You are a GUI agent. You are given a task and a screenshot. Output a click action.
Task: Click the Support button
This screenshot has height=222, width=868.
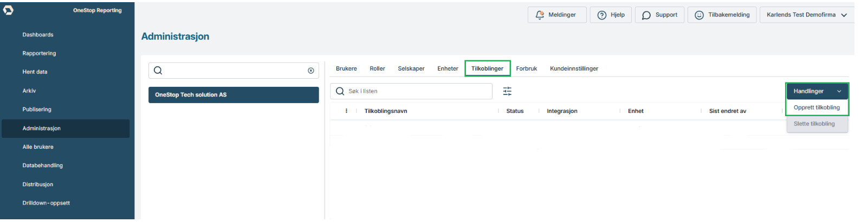(659, 15)
